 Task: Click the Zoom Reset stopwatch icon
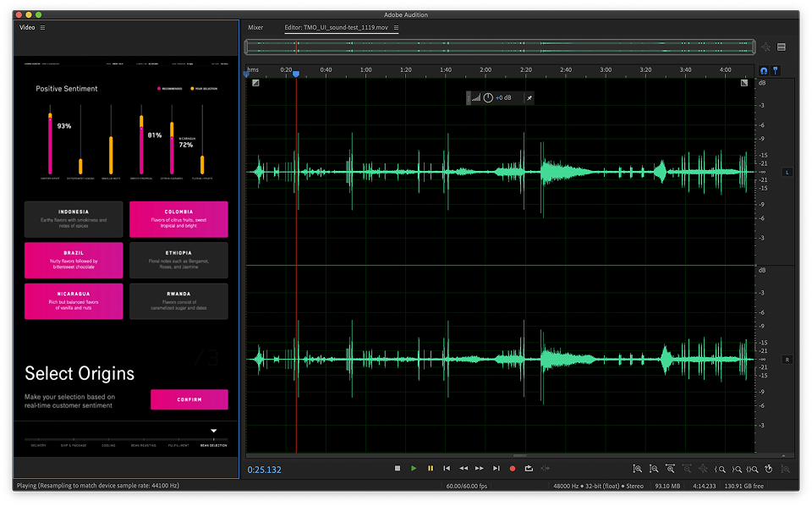[x=769, y=470]
